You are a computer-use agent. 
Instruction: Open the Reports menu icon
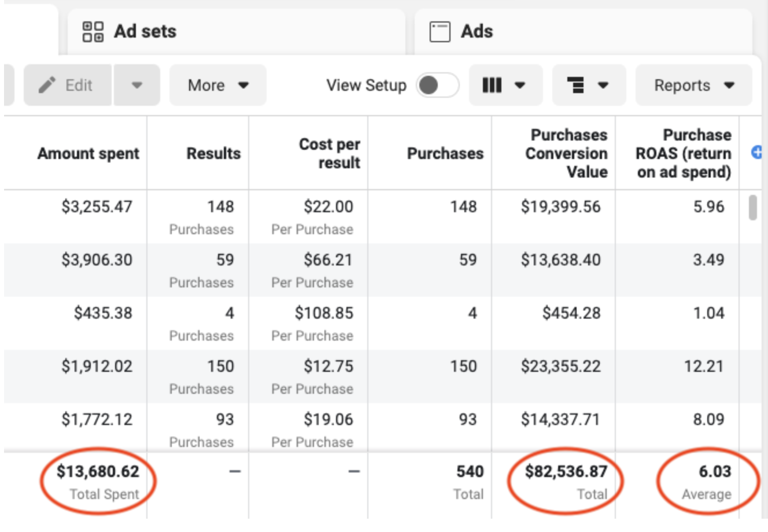click(731, 85)
